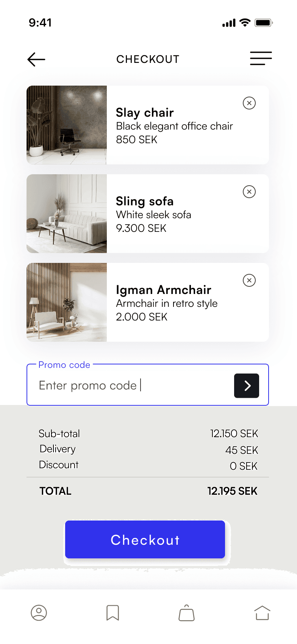This screenshot has height=644, width=297.
Task: Open the Igman Armchair product photo
Action: coord(67,302)
